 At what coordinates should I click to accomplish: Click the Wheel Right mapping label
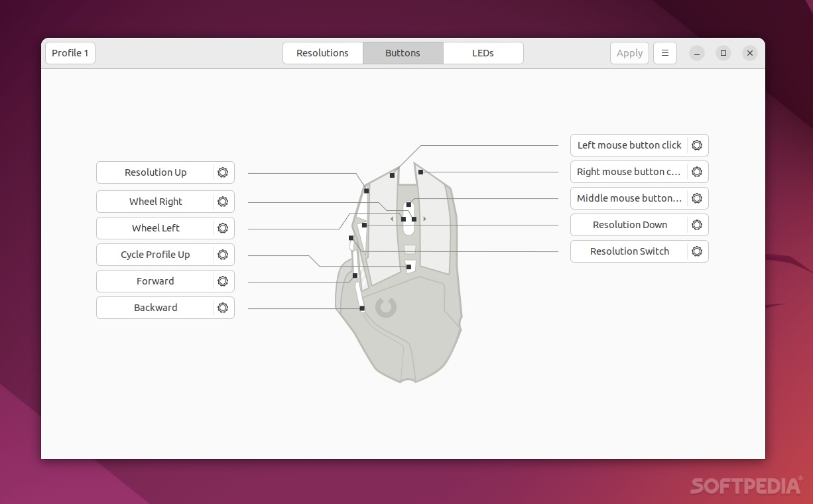coord(155,202)
